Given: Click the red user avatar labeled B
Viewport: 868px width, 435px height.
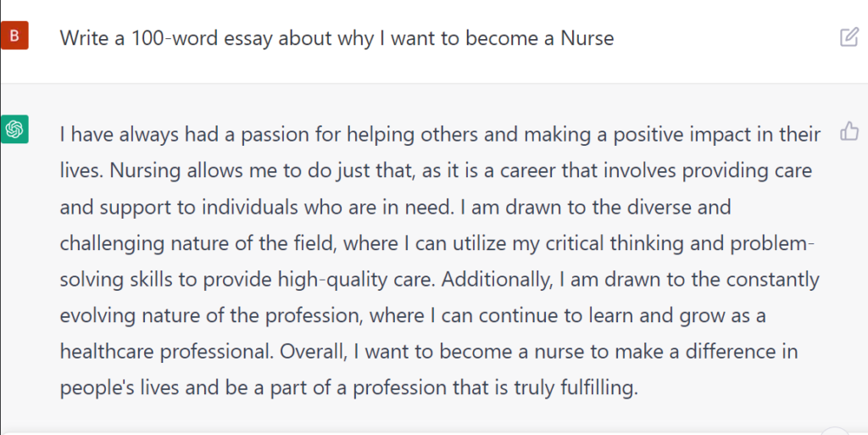Looking at the screenshot, I should [14, 36].
